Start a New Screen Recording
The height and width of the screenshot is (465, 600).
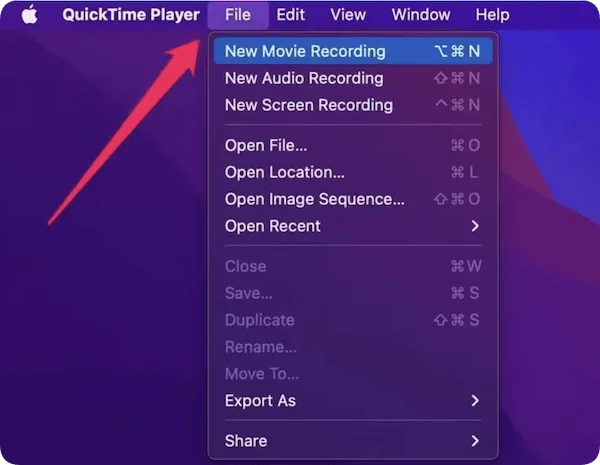(x=353, y=105)
